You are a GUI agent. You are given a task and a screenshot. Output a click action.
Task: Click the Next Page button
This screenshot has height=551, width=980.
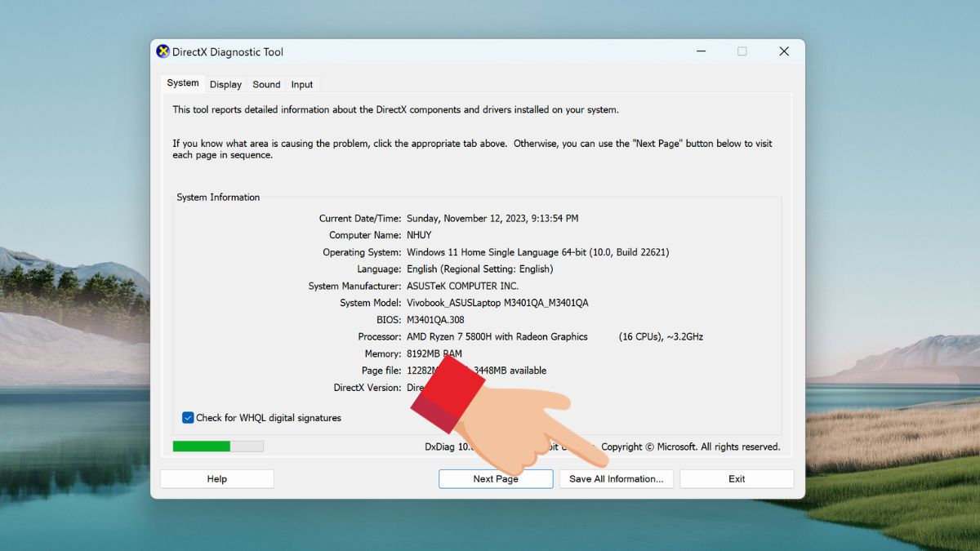coord(496,479)
